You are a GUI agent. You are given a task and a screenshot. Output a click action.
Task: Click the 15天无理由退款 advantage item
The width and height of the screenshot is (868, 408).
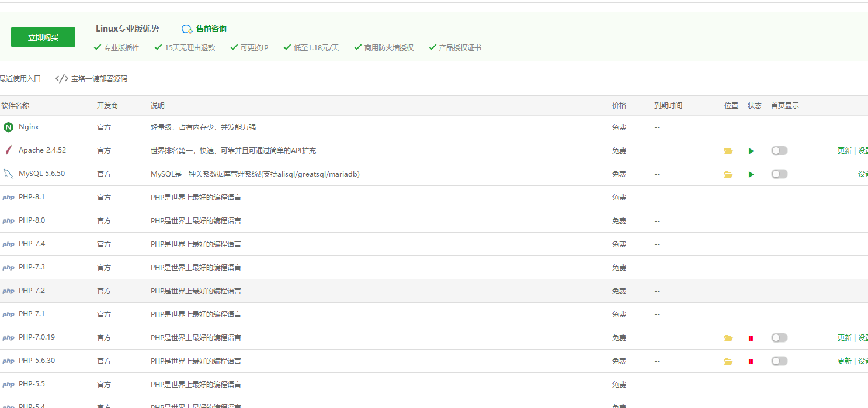(x=185, y=48)
